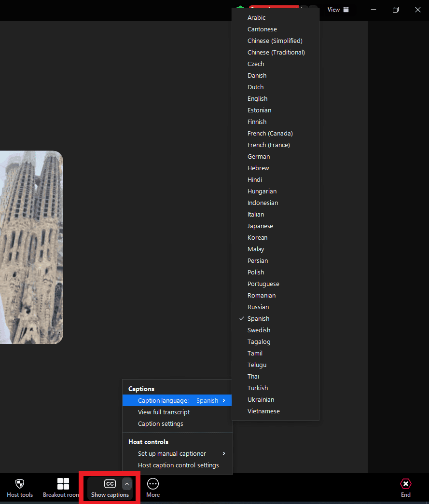Screen dimensions: 429x504
Task: Switch caption language to Japanese
Action: [260, 226]
